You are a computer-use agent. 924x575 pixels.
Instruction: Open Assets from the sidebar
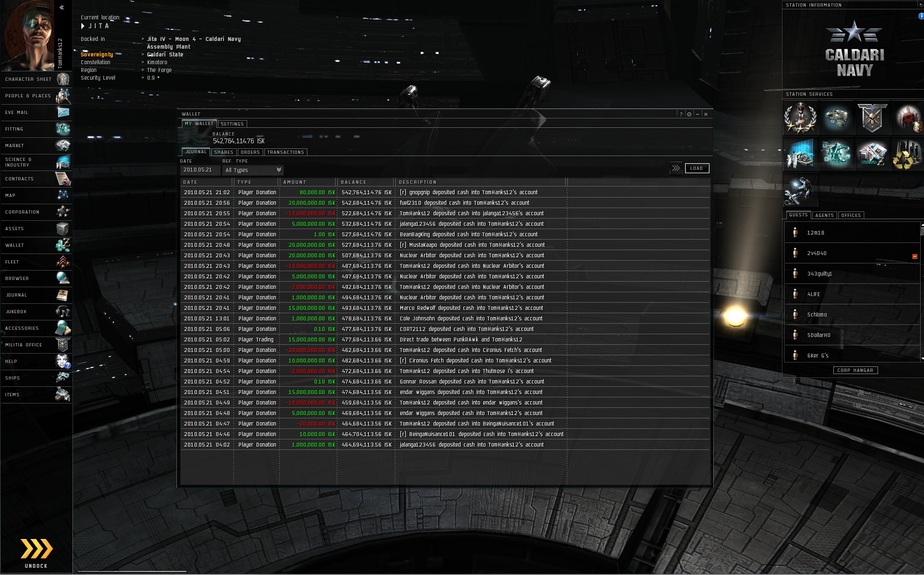pos(36,229)
